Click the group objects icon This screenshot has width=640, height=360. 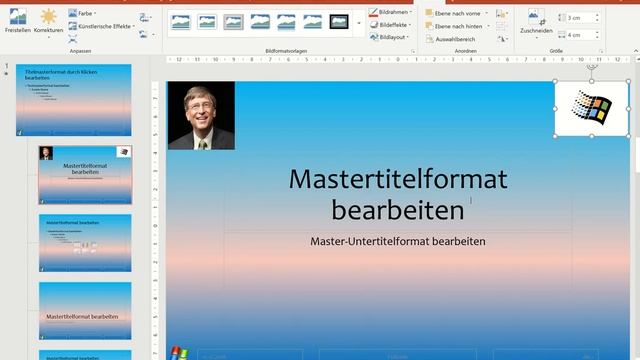coord(502,27)
